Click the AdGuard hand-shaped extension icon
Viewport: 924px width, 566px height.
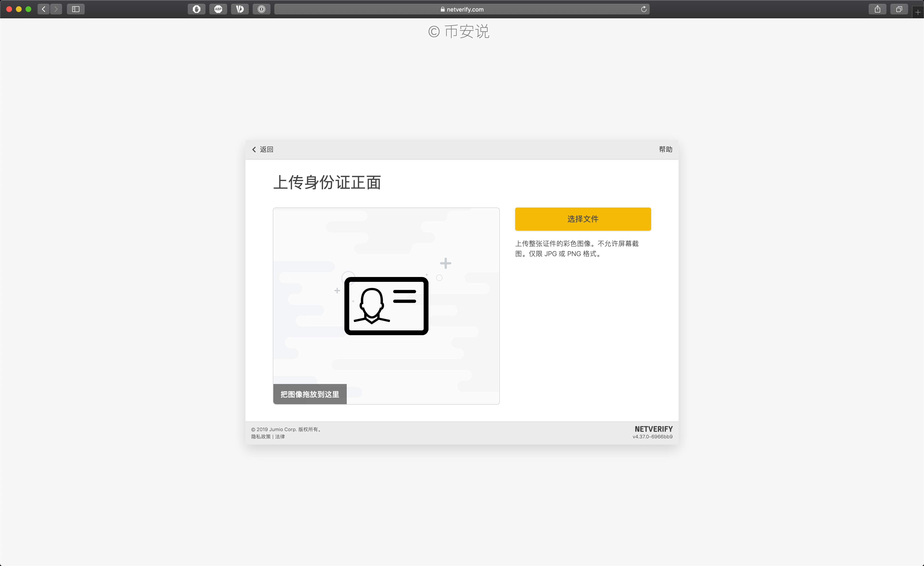[197, 9]
